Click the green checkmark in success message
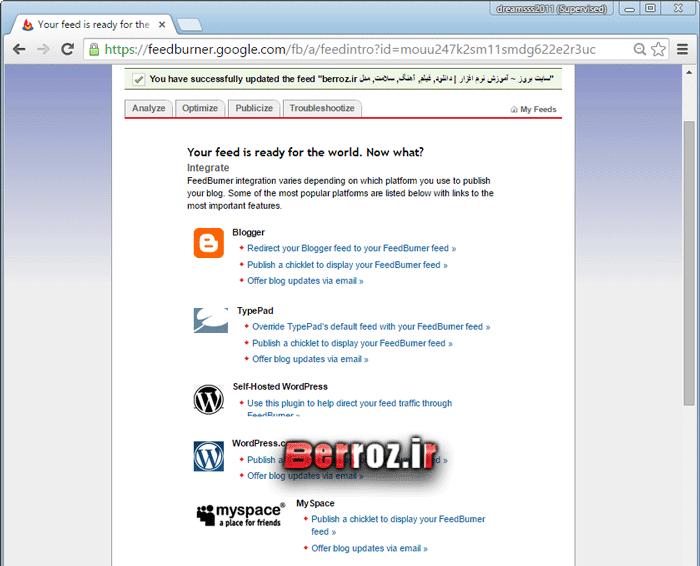The width and height of the screenshot is (700, 566). [x=138, y=79]
